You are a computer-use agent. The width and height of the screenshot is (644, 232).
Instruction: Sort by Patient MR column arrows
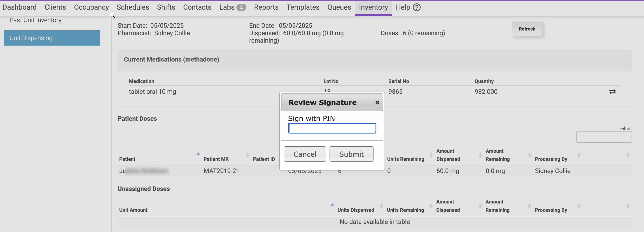[247, 155]
